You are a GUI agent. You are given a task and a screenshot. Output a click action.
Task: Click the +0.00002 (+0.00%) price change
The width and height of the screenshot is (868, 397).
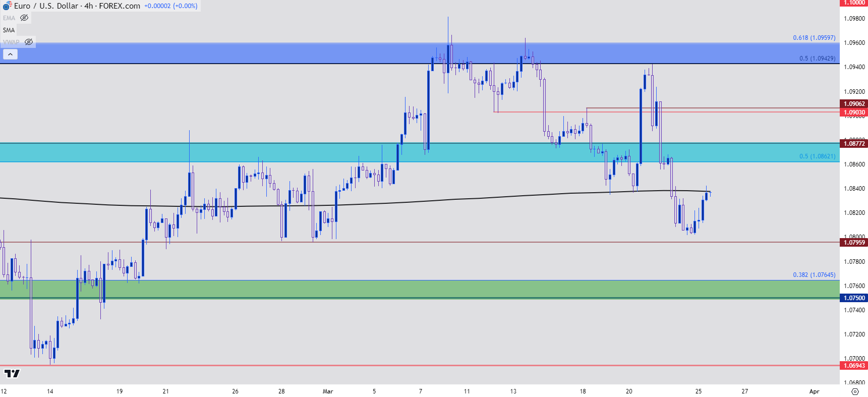pos(171,6)
